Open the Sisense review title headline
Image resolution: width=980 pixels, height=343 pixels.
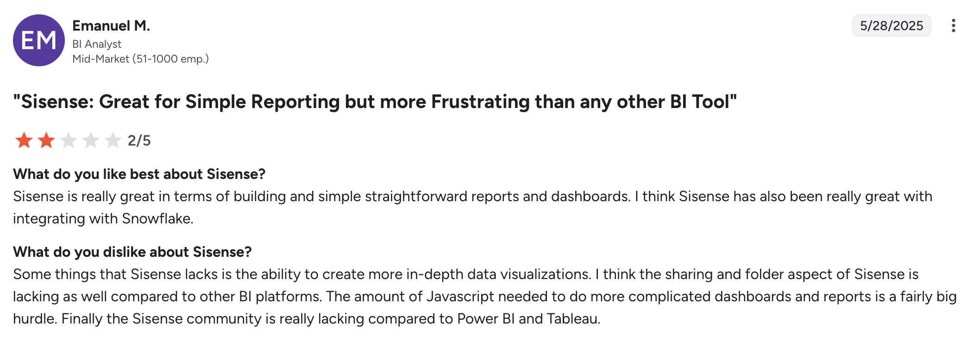pyautogui.click(x=375, y=102)
